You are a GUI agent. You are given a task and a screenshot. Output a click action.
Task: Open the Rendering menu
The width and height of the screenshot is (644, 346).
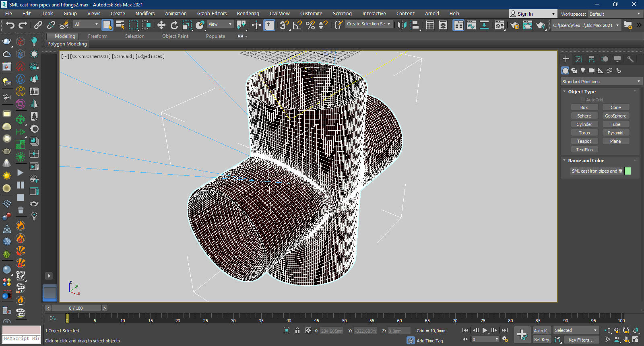tap(248, 14)
